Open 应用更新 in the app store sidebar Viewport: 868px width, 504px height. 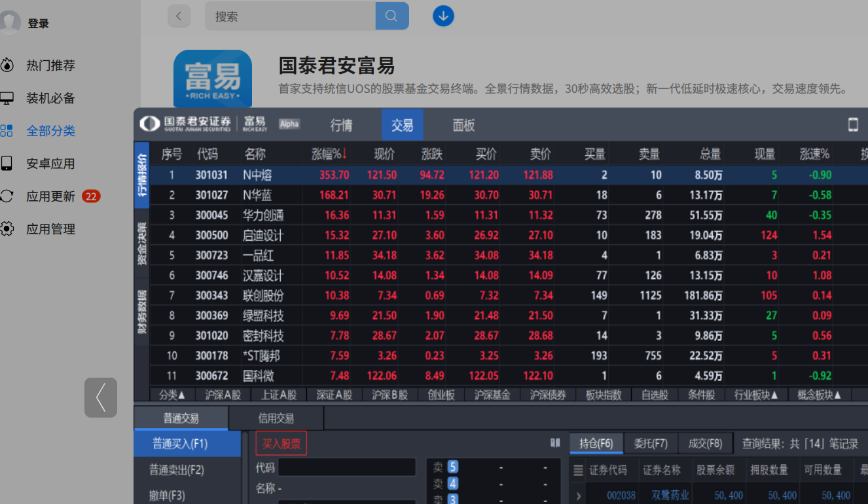click(50, 196)
